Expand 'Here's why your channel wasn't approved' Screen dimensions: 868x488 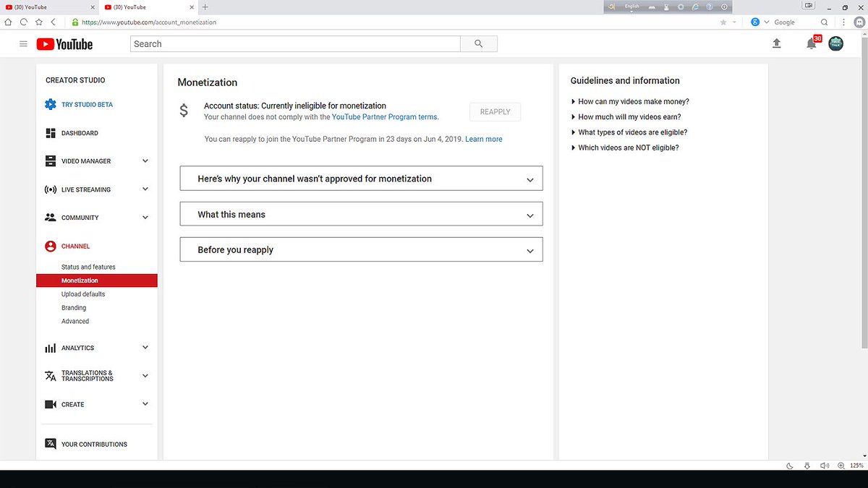[x=361, y=179]
